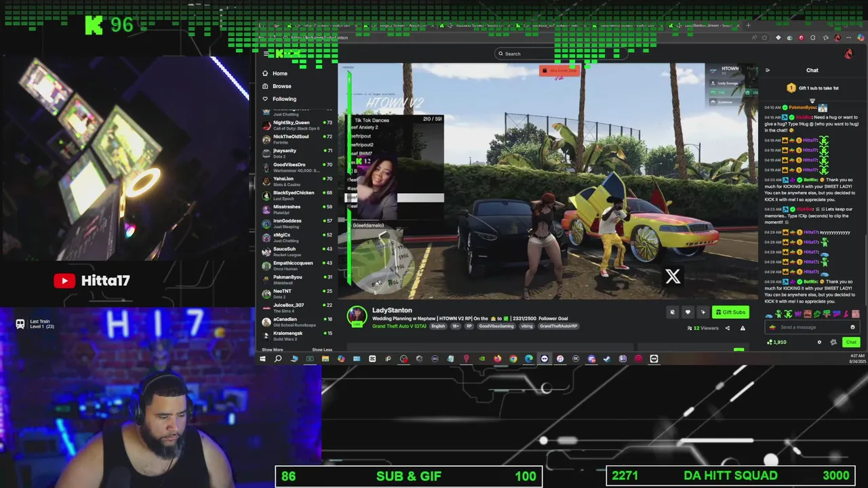Image resolution: width=868 pixels, height=488 pixels.
Task: Open Empathicccqueen channel in sidebar
Action: (297, 265)
